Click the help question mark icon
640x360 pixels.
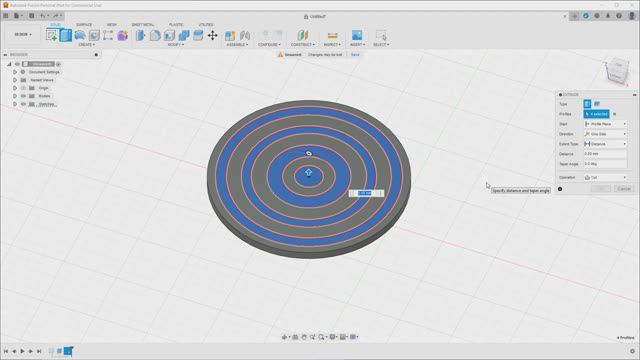coord(619,16)
